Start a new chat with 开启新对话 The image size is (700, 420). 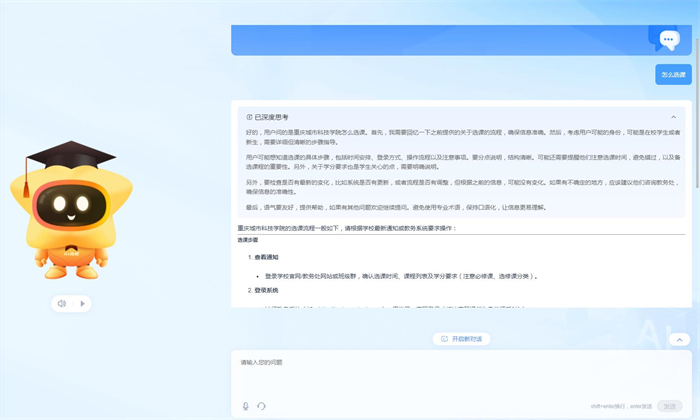(461, 339)
